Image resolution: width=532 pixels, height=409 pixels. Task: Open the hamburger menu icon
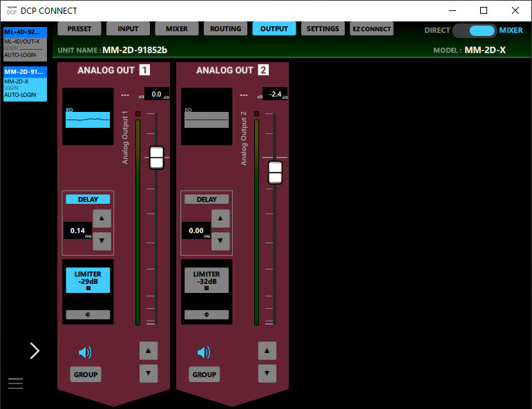(16, 383)
